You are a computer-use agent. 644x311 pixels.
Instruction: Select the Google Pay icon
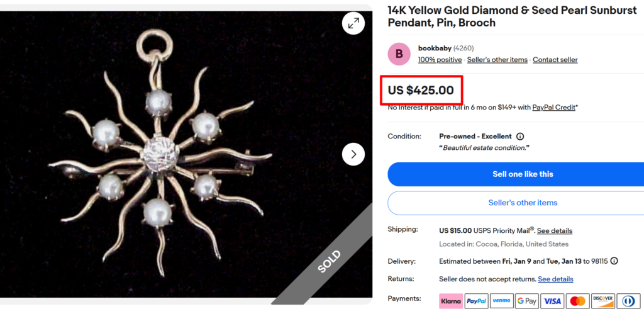[x=527, y=301]
